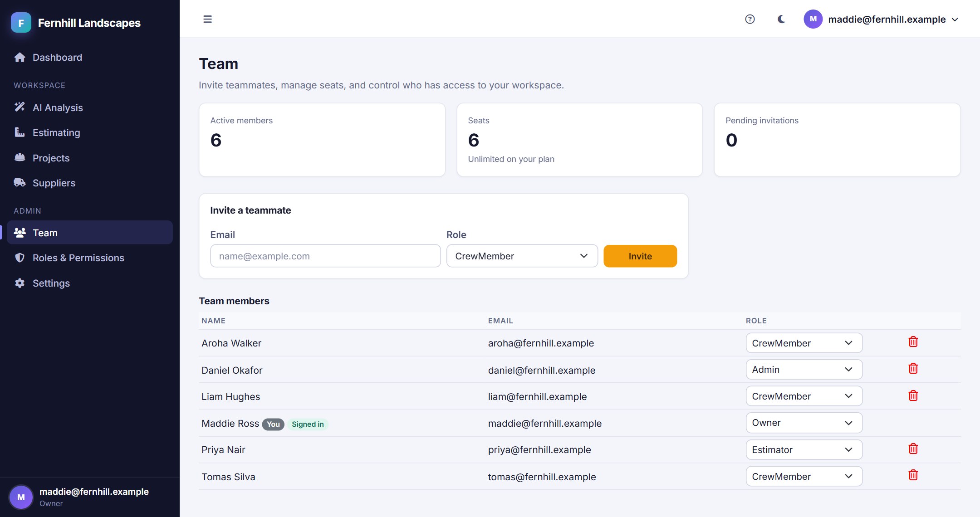Viewport: 980px width, 517px height.
Task: Open Settings from the sidebar
Action: [x=90, y=283]
